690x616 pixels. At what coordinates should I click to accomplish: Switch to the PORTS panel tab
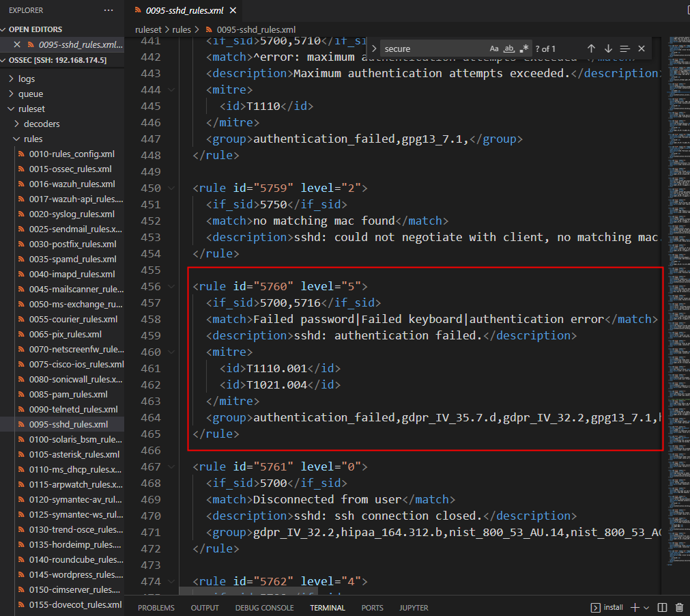click(372, 608)
